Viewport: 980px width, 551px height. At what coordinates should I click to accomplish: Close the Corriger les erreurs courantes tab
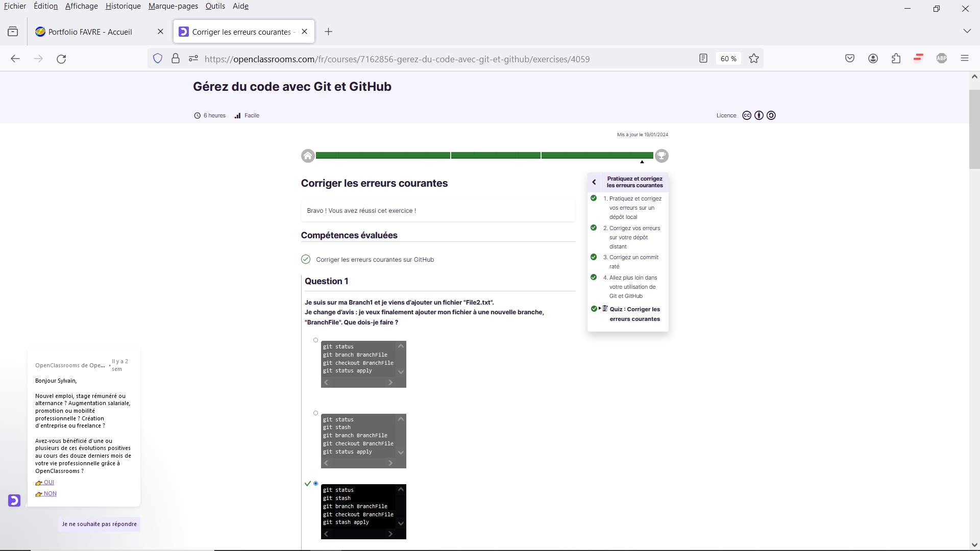(x=305, y=32)
